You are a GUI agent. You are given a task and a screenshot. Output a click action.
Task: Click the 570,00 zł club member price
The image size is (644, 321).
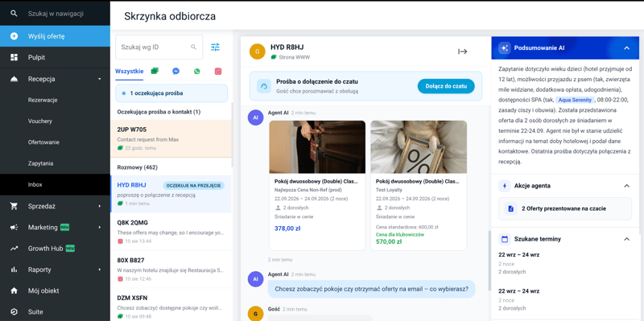[x=389, y=242]
